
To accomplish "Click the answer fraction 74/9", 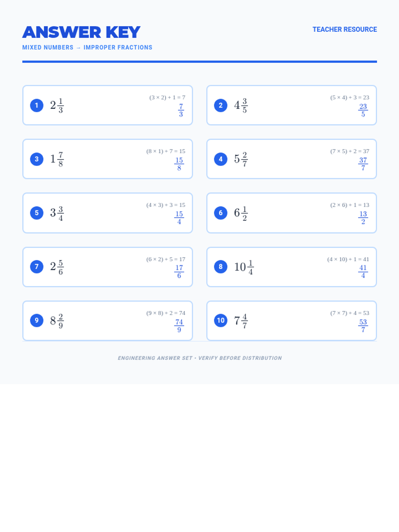I will coord(179,326).
